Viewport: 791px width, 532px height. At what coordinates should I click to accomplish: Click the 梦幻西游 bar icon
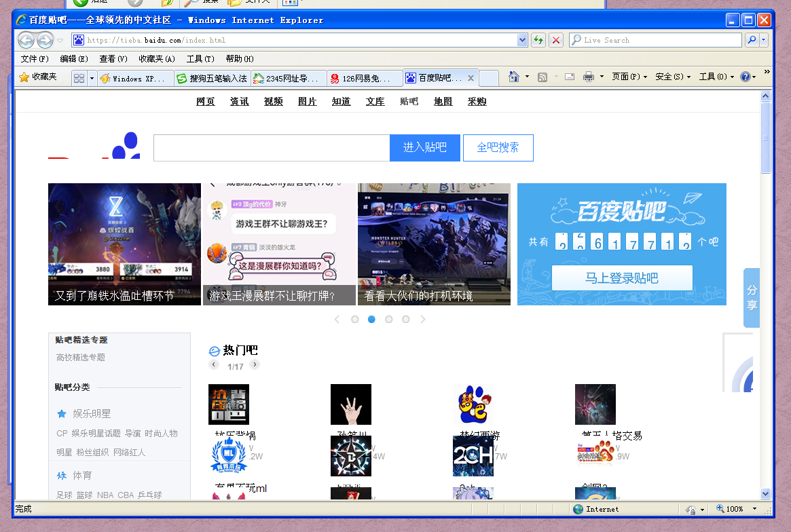[x=473, y=404]
